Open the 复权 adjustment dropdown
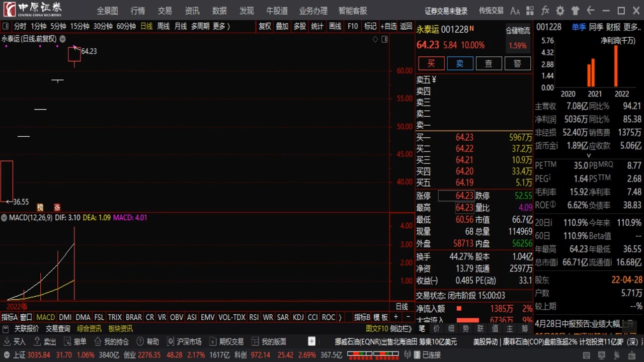Image resolution: width=644 pixels, height=362 pixels. click(x=265, y=26)
